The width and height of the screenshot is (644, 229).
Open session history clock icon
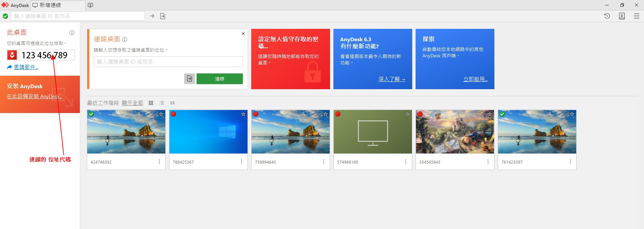[607, 16]
